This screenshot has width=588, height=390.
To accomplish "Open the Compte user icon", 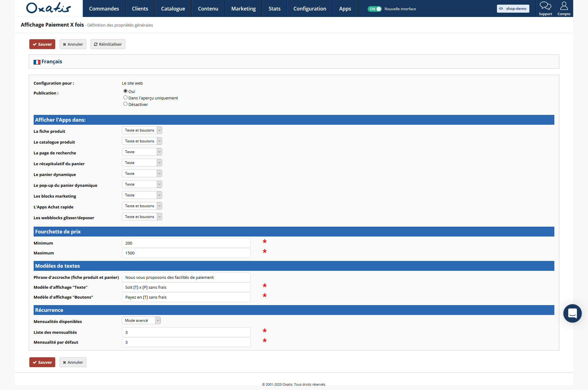I will click(x=564, y=8).
